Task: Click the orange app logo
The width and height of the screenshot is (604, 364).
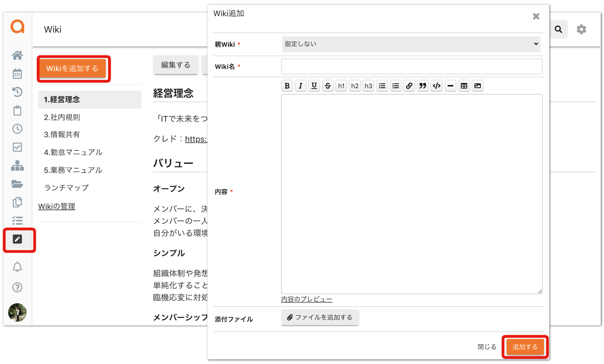Action: [17, 27]
